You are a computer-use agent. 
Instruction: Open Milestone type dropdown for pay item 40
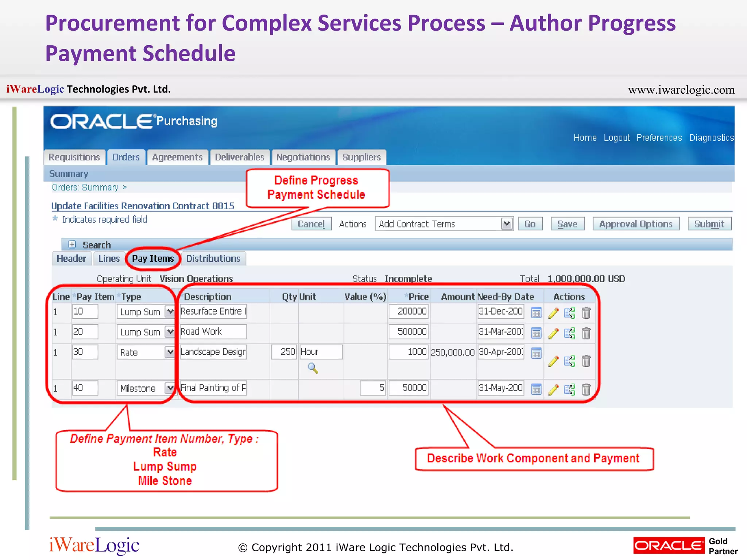click(x=170, y=388)
